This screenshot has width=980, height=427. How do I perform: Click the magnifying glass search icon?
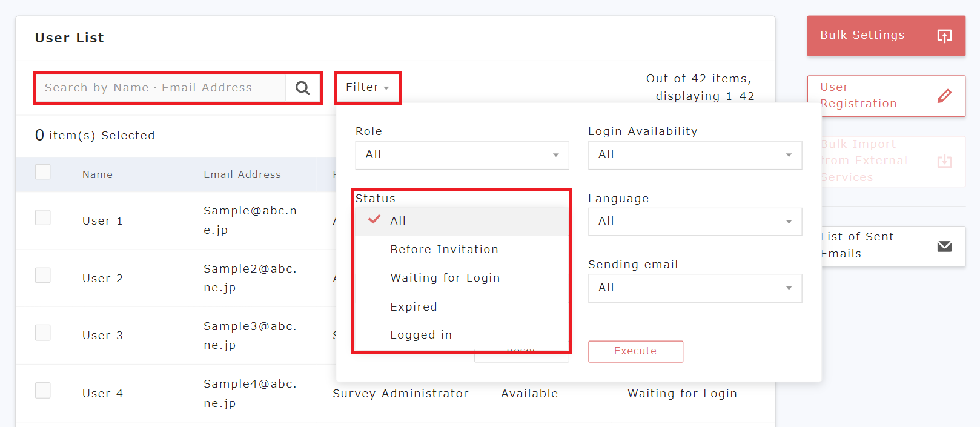tap(302, 88)
